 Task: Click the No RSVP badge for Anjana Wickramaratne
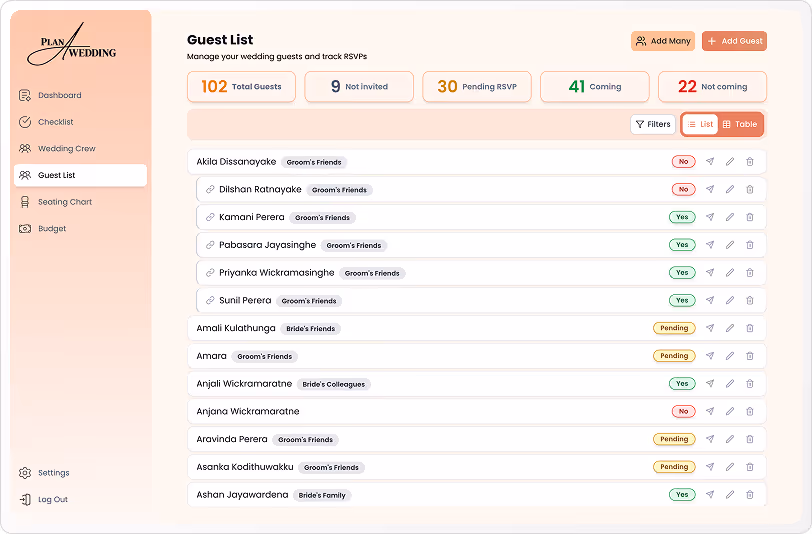[683, 411]
